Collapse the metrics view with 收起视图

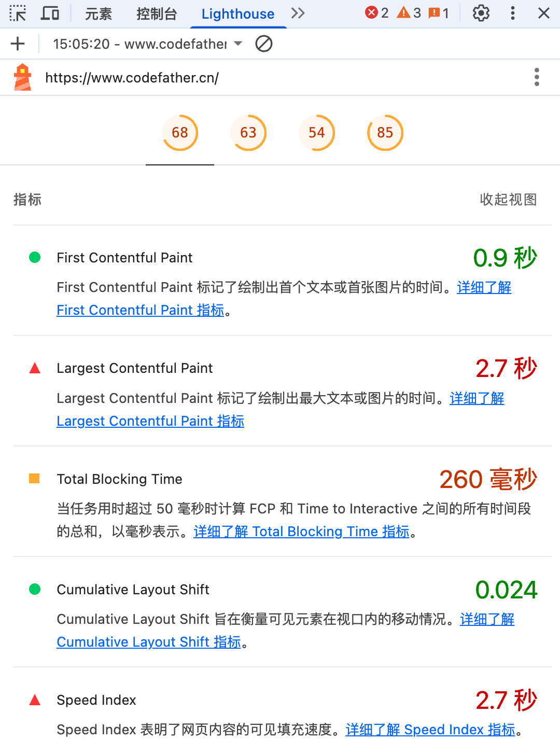tap(508, 200)
